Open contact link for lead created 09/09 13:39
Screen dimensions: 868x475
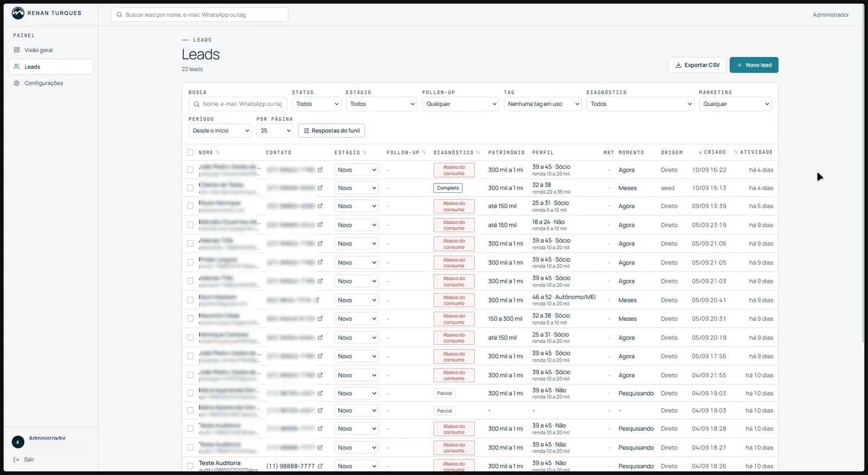[320, 206]
